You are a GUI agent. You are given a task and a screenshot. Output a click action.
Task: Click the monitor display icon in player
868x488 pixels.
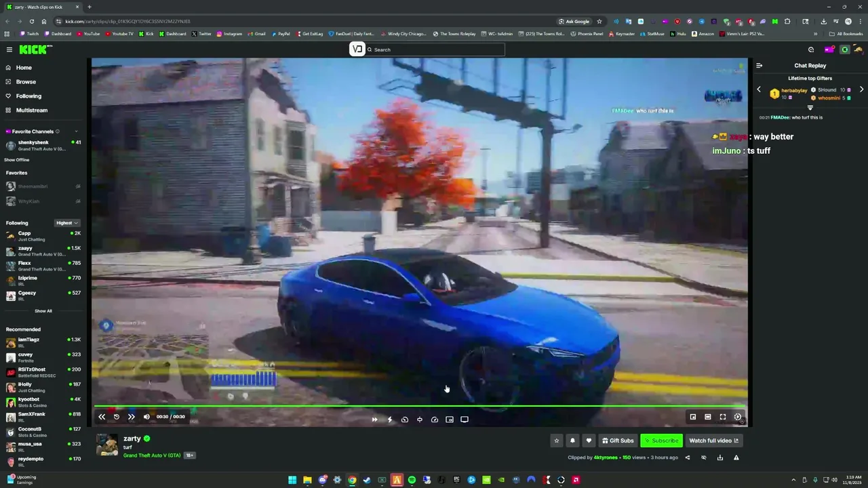pos(465,420)
